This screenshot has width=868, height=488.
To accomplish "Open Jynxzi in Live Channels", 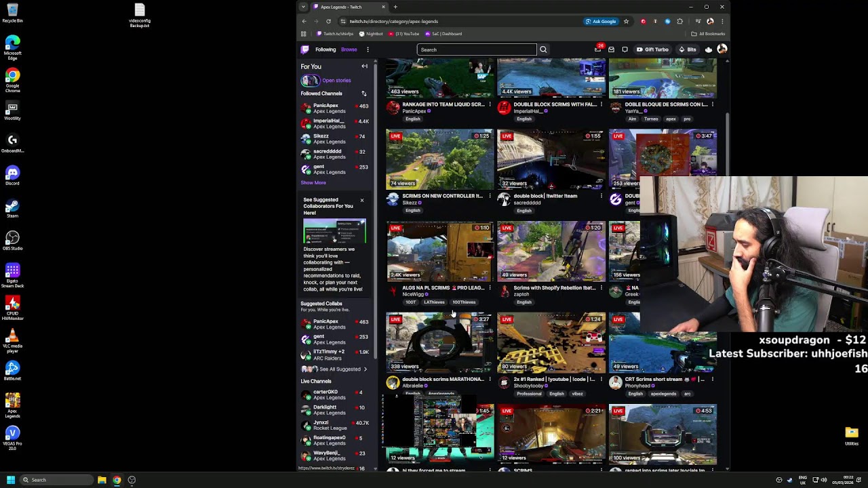I will [x=335, y=425].
